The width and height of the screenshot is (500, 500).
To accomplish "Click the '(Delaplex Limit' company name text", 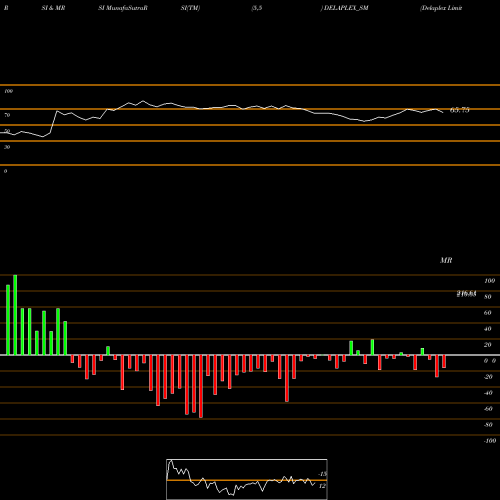I will point(441,8).
